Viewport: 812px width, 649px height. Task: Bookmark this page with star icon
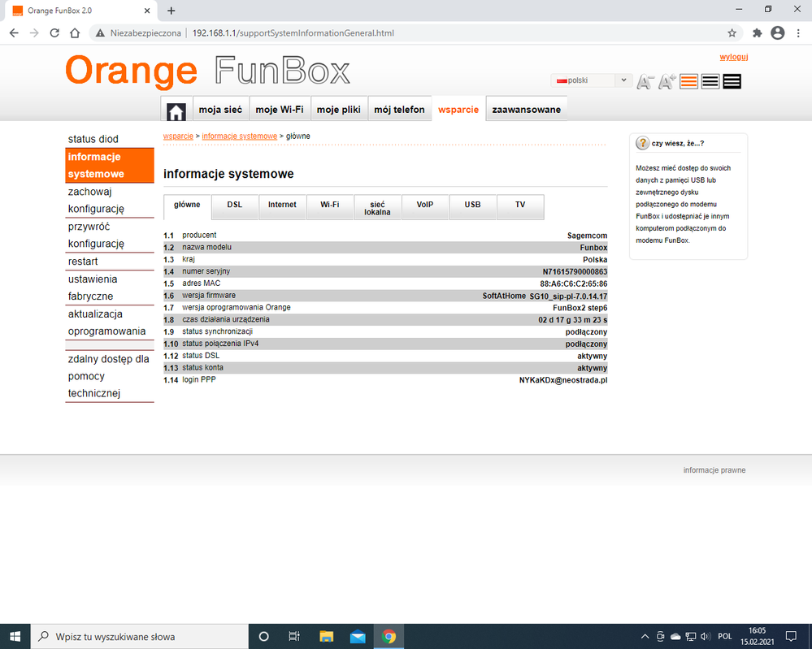click(732, 33)
